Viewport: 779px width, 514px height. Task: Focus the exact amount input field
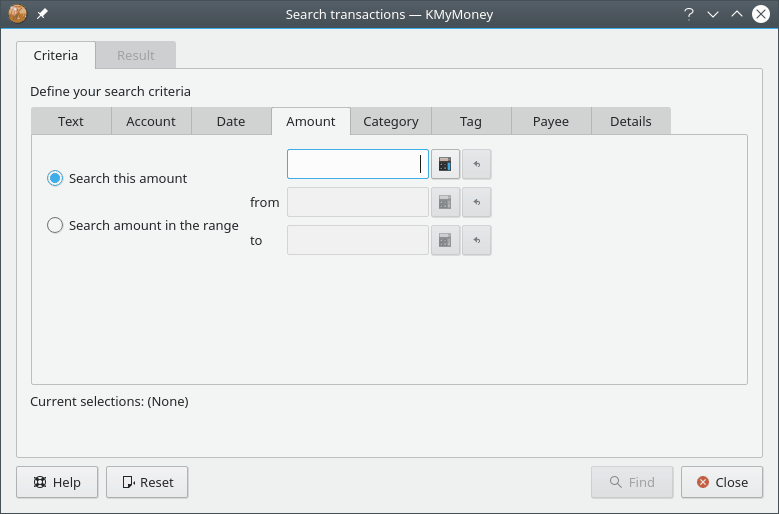point(358,164)
